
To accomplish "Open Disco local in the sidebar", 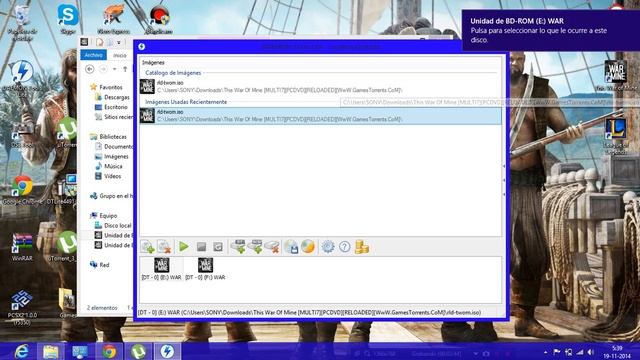I will (x=113, y=225).
